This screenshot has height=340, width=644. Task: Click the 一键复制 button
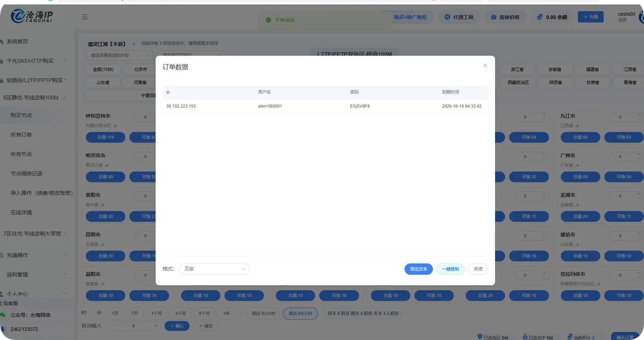pyautogui.click(x=450, y=269)
